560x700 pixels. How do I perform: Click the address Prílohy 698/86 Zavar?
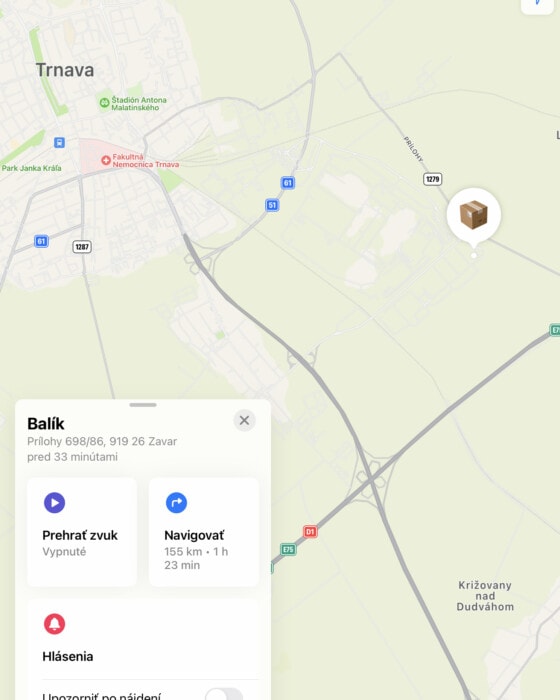102,442
